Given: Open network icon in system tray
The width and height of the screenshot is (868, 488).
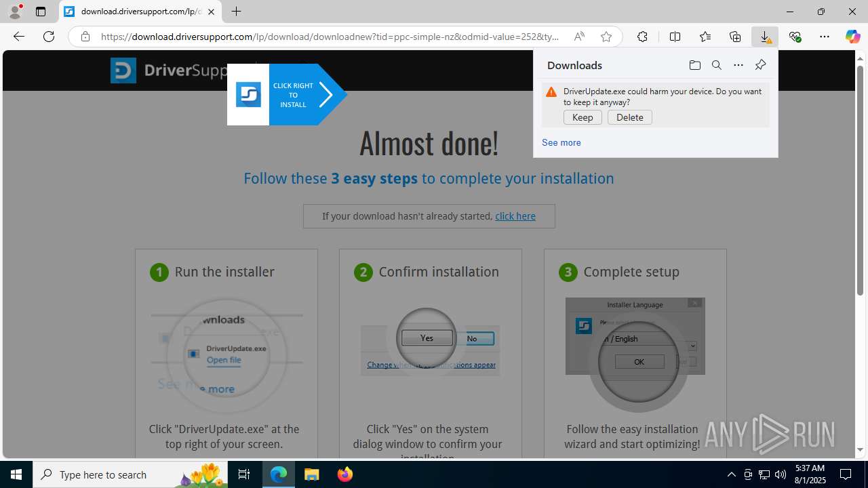Looking at the screenshot, I should tap(764, 474).
